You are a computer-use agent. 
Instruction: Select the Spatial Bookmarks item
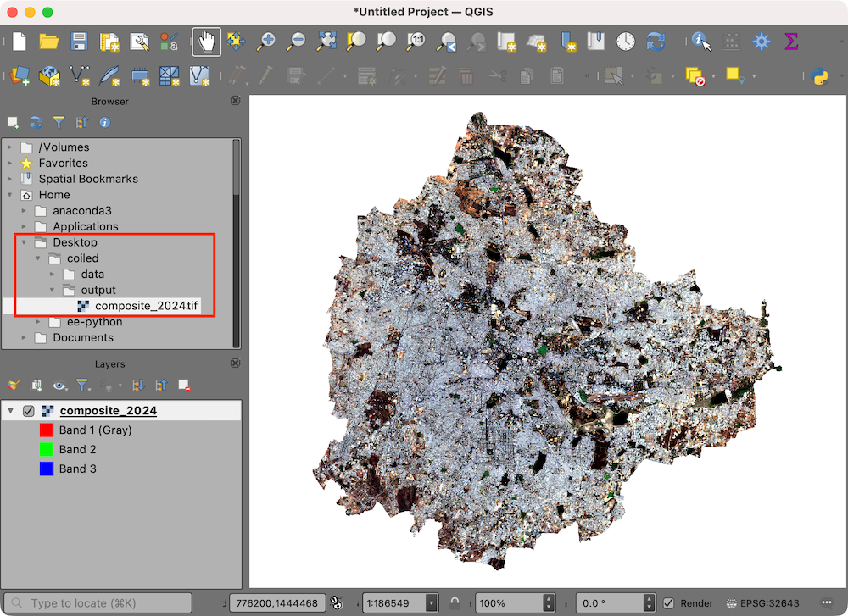coord(88,179)
